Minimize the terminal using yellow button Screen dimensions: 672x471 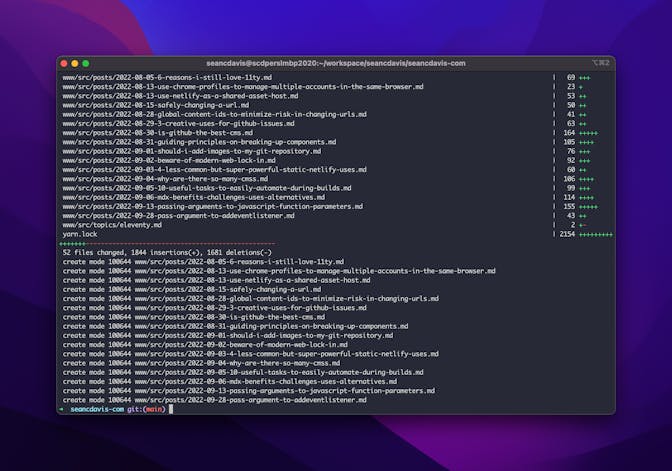click(75, 63)
